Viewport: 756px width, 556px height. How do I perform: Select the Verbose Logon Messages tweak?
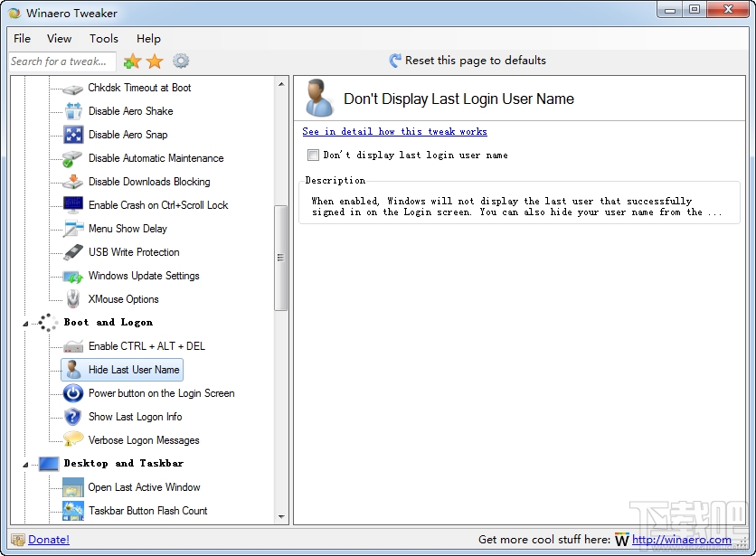[x=144, y=440]
